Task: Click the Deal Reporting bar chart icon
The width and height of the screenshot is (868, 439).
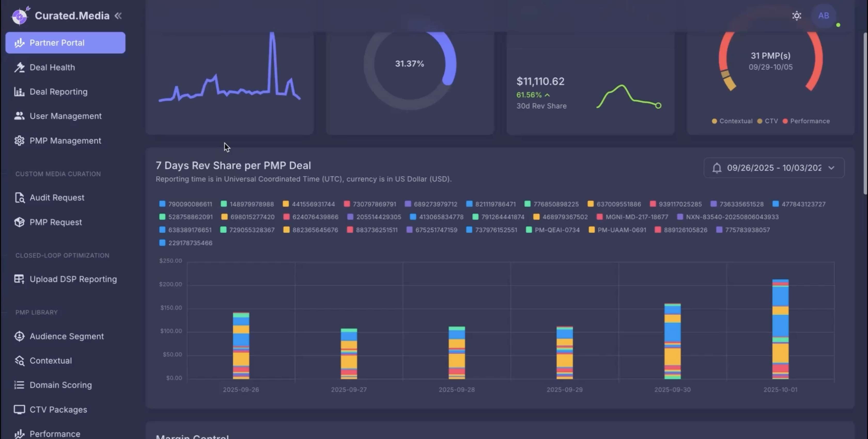Action: pyautogui.click(x=19, y=92)
